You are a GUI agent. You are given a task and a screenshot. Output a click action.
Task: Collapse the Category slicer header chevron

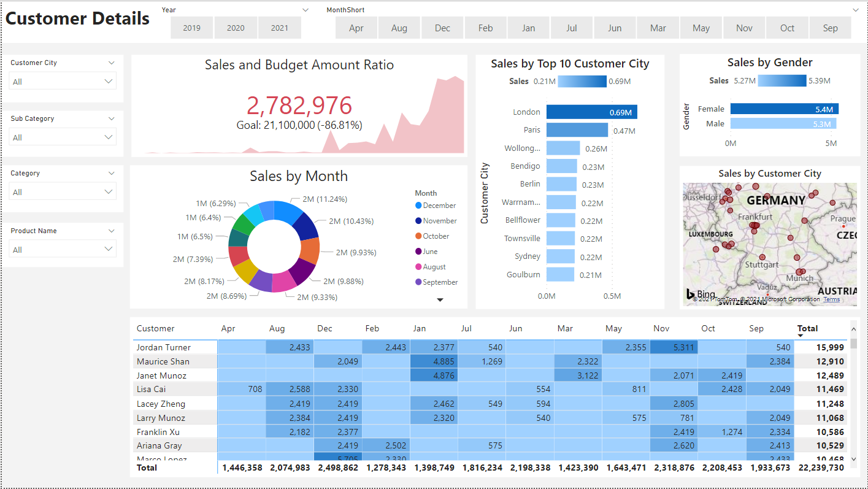[111, 172]
